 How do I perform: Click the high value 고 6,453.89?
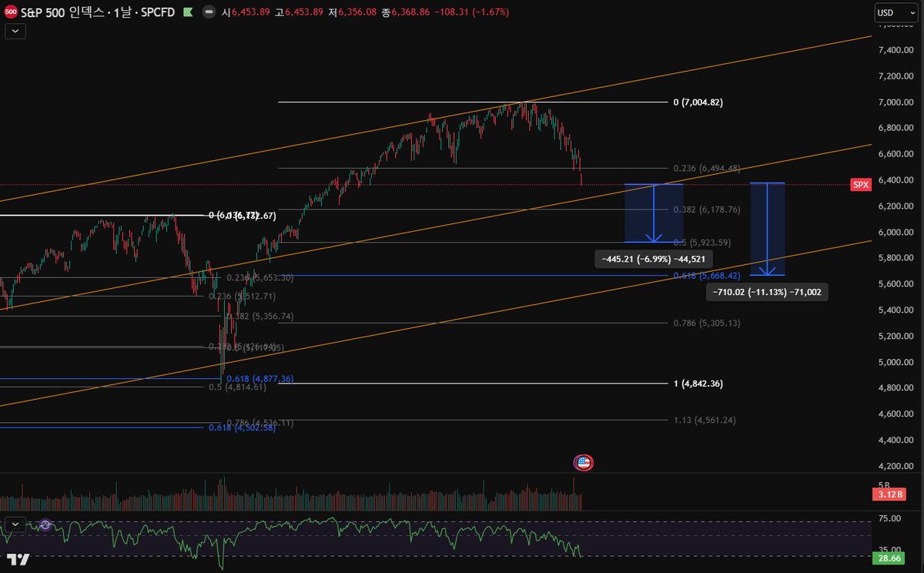coord(299,12)
